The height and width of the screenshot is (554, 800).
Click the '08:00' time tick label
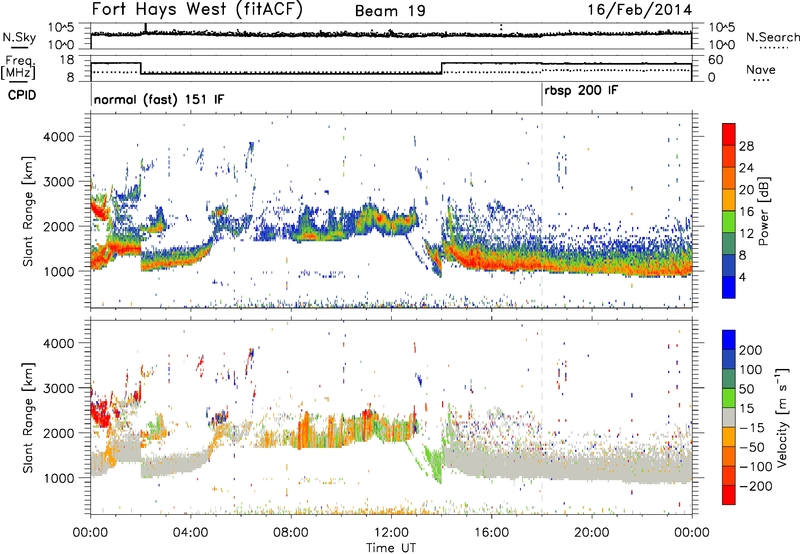[x=291, y=533]
